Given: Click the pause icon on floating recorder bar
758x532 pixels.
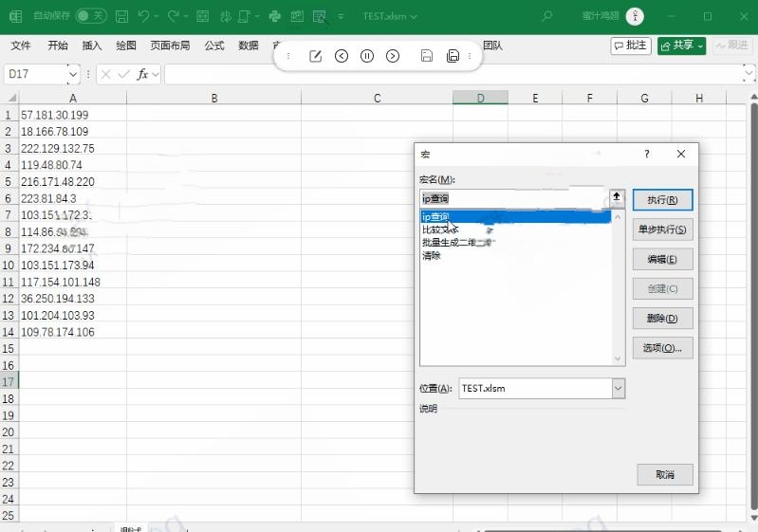Looking at the screenshot, I should (367, 56).
